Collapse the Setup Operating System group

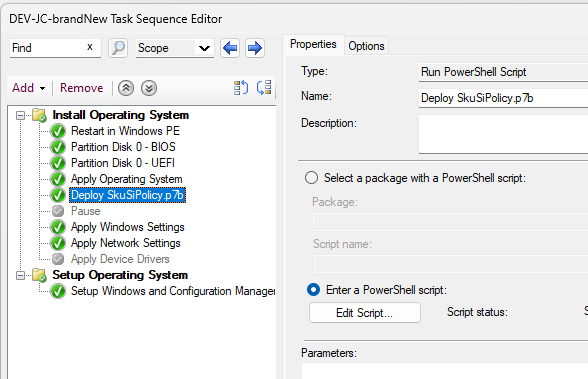pos(20,275)
